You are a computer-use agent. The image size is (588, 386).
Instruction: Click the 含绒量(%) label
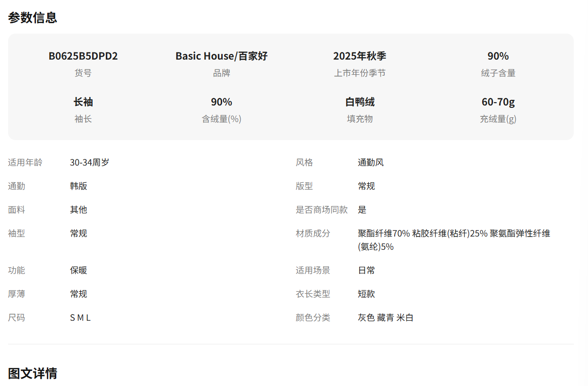coord(221,119)
